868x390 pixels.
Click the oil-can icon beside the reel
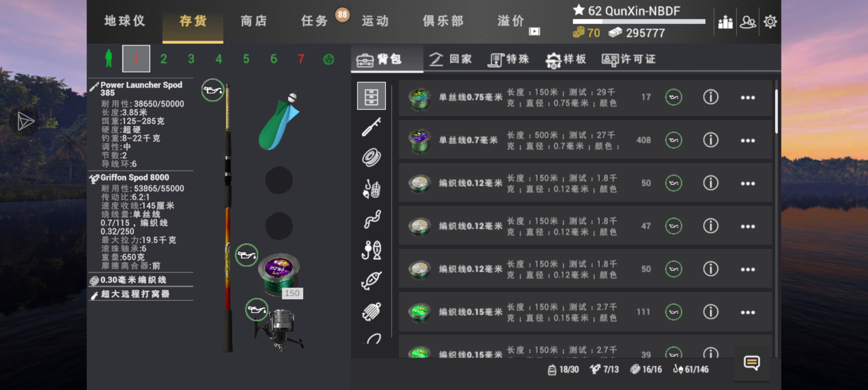coord(257,309)
